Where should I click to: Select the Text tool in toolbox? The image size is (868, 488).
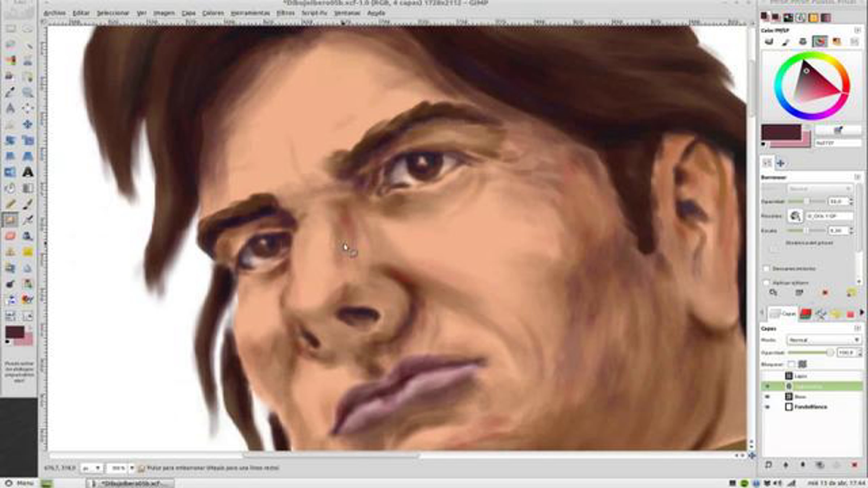tap(28, 172)
